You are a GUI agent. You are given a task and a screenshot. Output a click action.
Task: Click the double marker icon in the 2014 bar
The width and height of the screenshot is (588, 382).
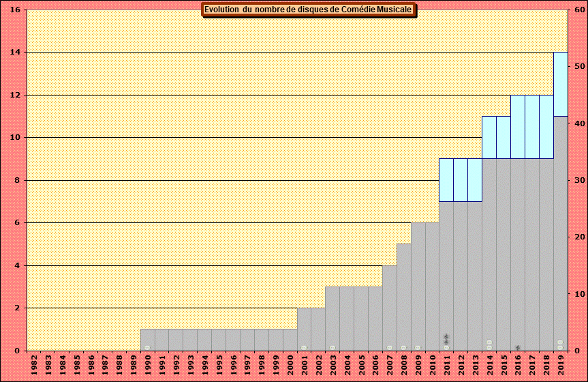[x=489, y=342]
